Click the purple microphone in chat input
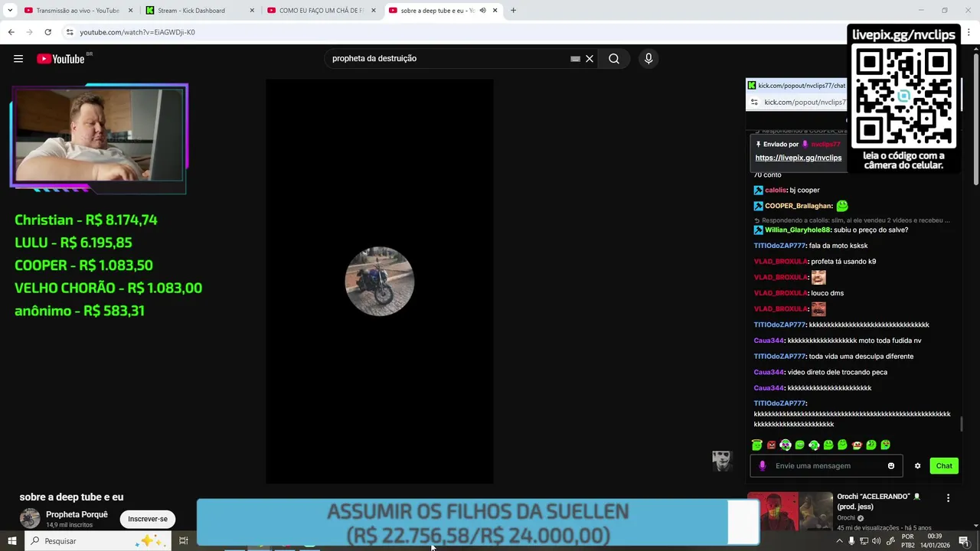Screen dimensions: 980x551 (762, 465)
